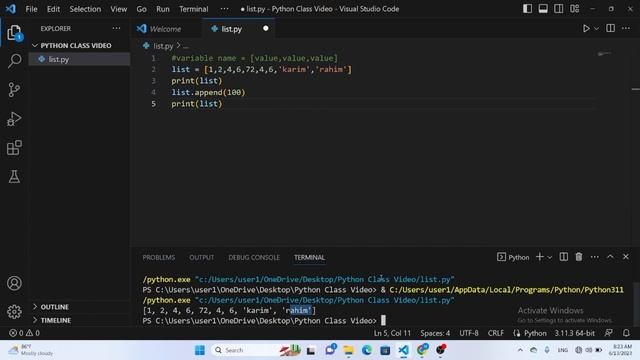The image size is (640, 360).
Task: Select the Python terminal shell label
Action: click(513, 257)
